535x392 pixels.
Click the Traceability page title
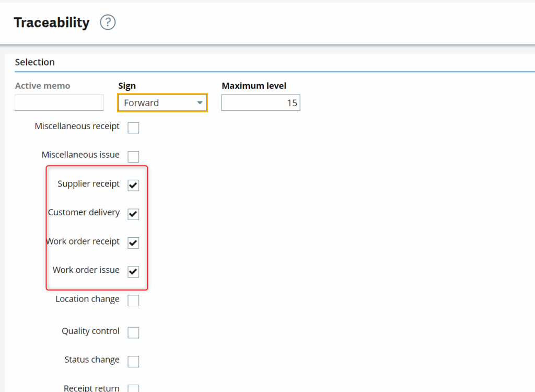[51, 22]
